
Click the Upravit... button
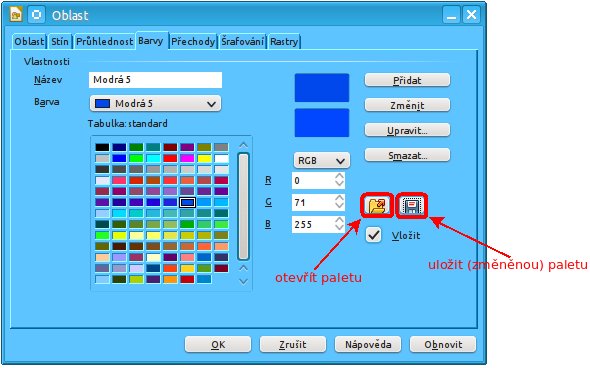pyautogui.click(x=407, y=130)
